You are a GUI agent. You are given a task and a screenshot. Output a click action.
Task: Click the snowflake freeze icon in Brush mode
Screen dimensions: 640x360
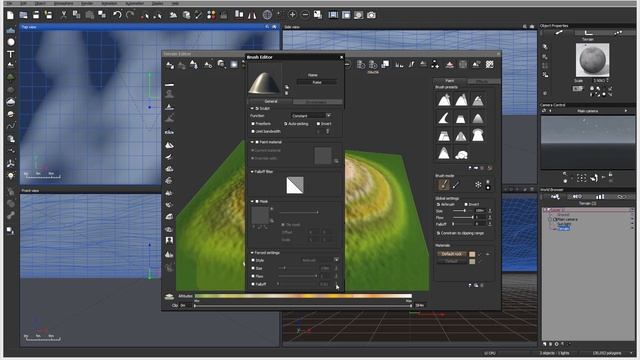478,185
